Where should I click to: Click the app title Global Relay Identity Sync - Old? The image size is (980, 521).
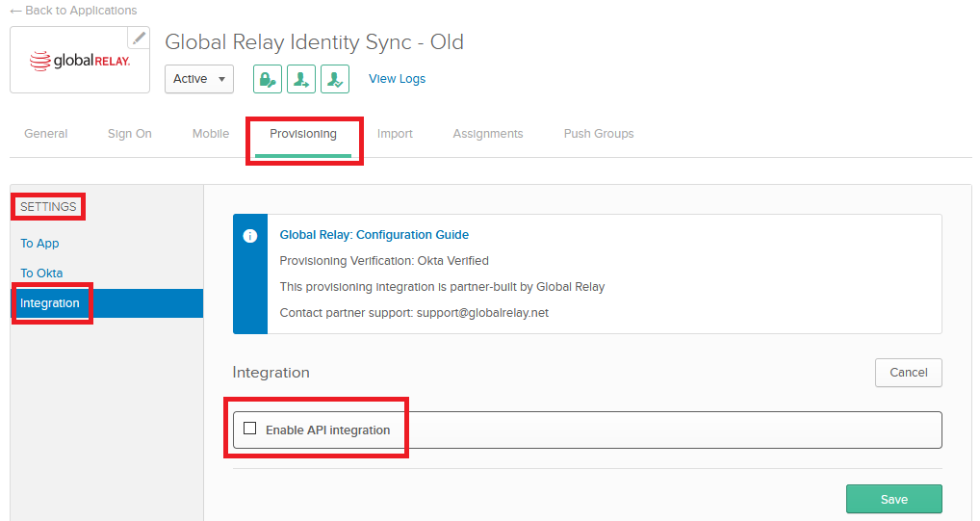[315, 42]
